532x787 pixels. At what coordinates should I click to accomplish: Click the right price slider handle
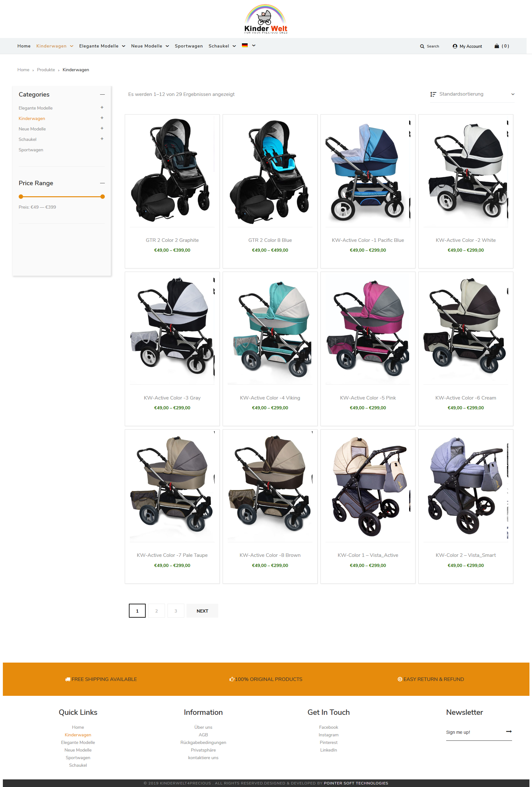point(103,197)
